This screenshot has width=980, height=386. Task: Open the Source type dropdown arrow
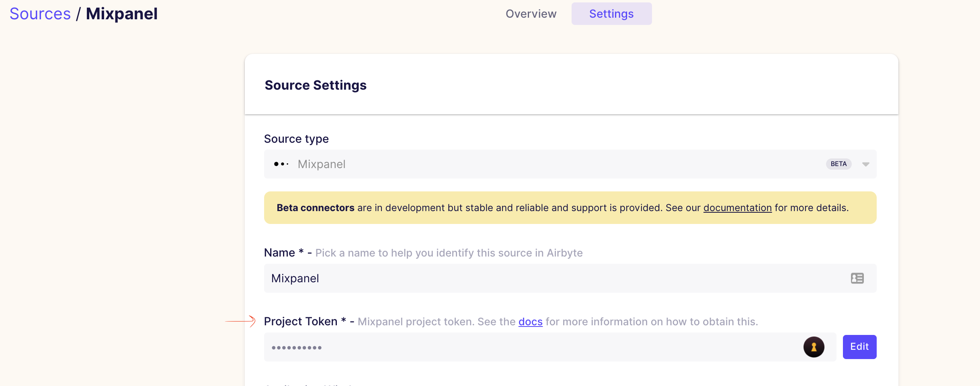click(x=866, y=164)
